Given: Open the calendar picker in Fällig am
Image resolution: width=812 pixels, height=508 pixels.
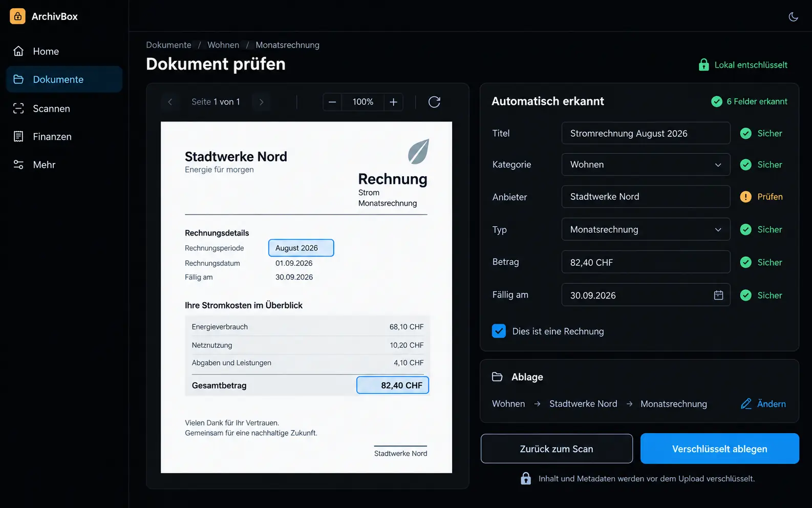Looking at the screenshot, I should tap(718, 295).
